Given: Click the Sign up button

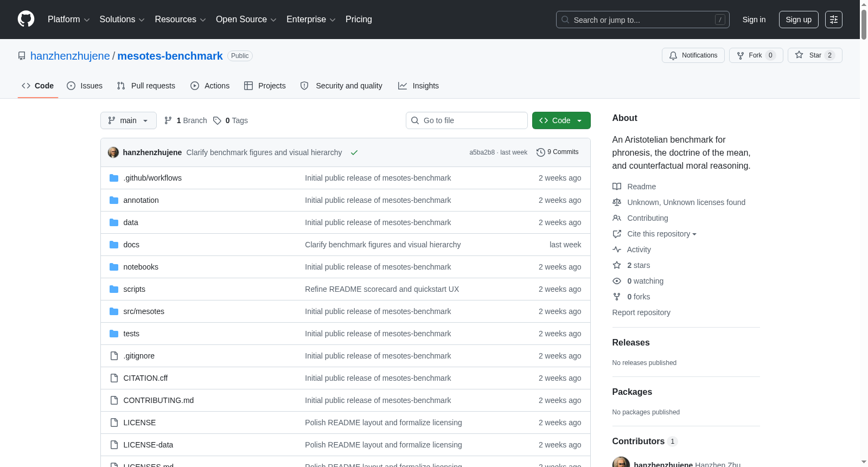Looking at the screenshot, I should [799, 20].
